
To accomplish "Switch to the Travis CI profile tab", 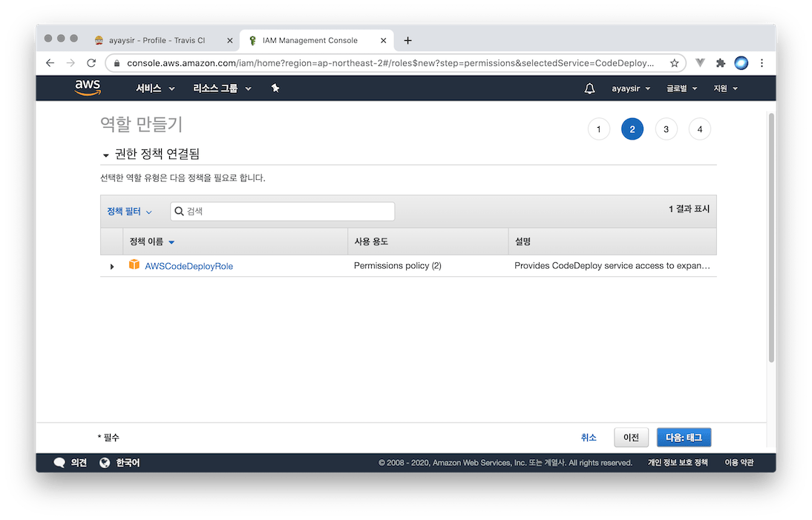I will (x=156, y=40).
